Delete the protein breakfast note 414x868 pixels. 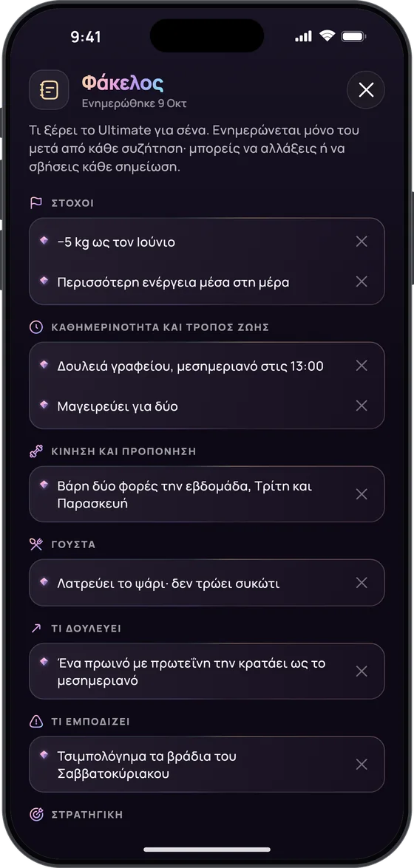[x=362, y=671]
